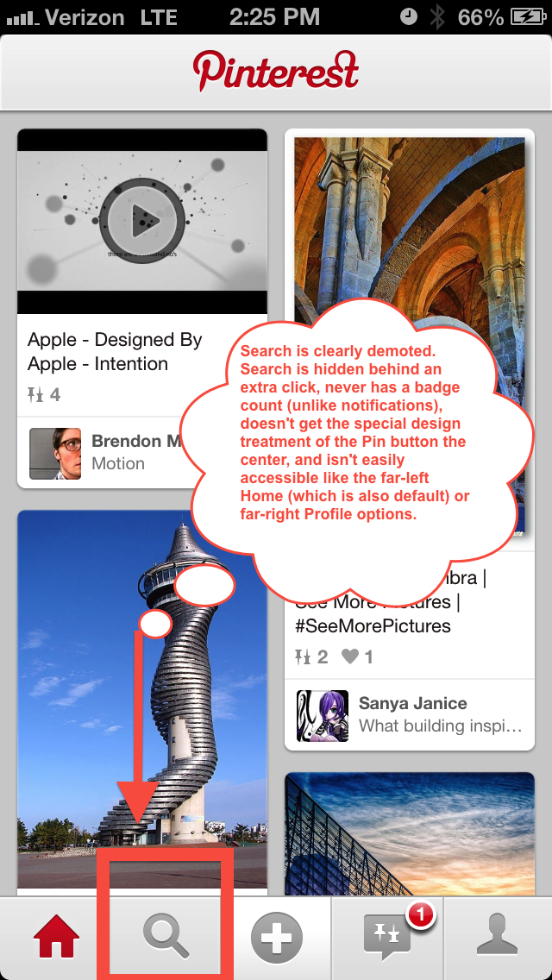Screen dimensions: 552x980
Task: Open 'Apple - Designed By Apple - Intention' title
Action: [x=115, y=352]
